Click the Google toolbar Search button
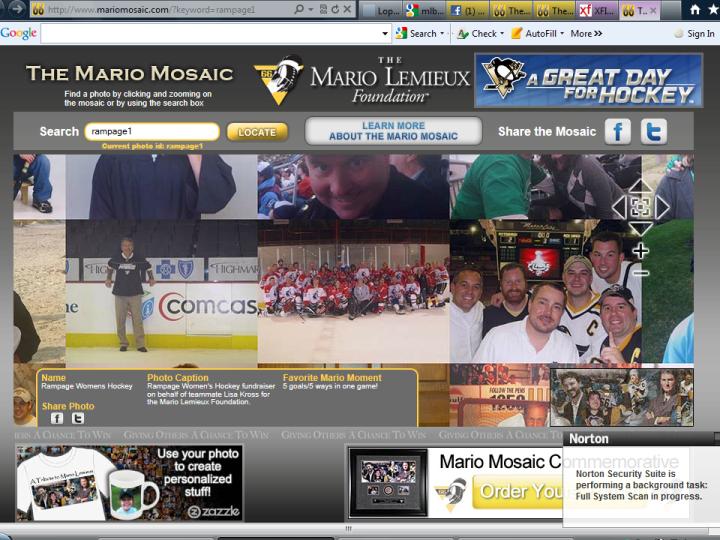Image resolution: width=720 pixels, height=540 pixels. click(416, 34)
